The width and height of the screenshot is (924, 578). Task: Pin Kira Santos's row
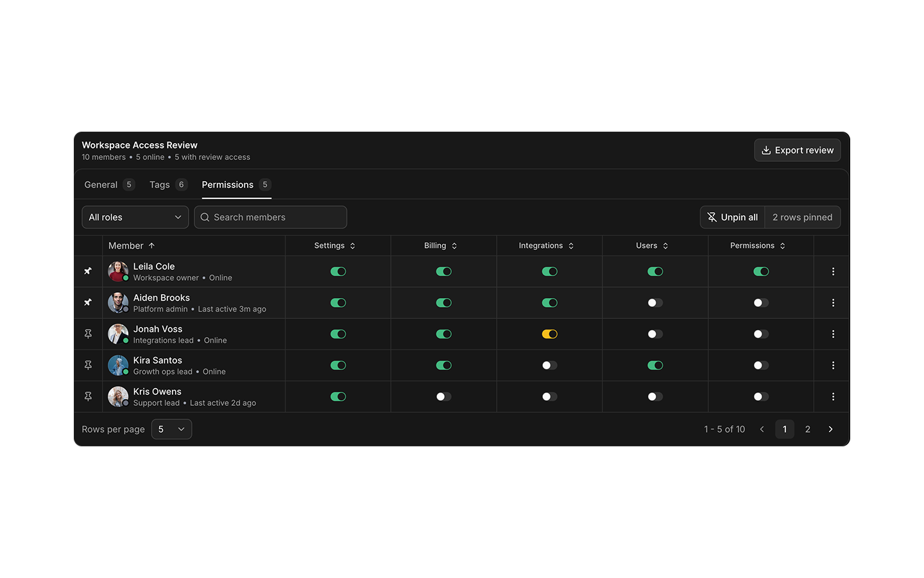88,365
